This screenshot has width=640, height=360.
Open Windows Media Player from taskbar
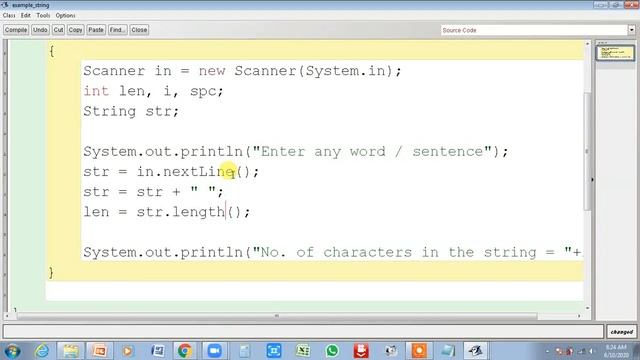click(128, 351)
